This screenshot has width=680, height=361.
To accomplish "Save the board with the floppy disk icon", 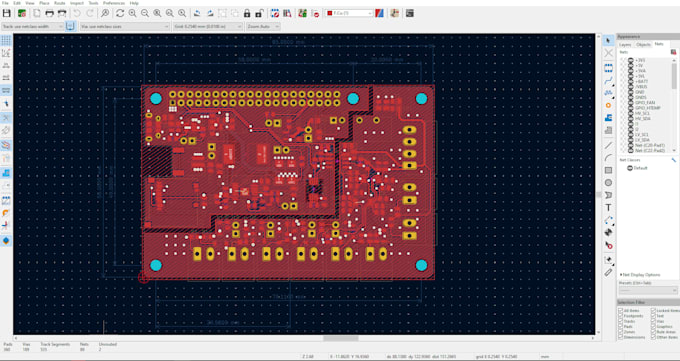I will 7,13.
